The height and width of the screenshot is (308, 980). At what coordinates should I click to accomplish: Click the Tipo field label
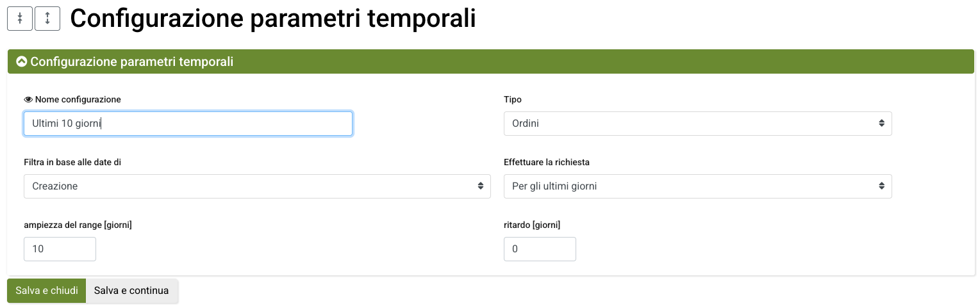tap(513, 100)
